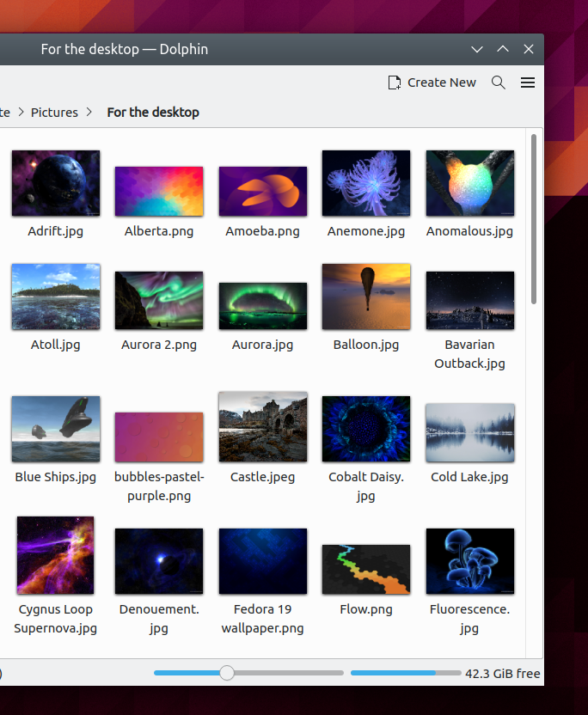588x715 pixels.
Task: Open the hamburger menu icon
Action: (528, 82)
